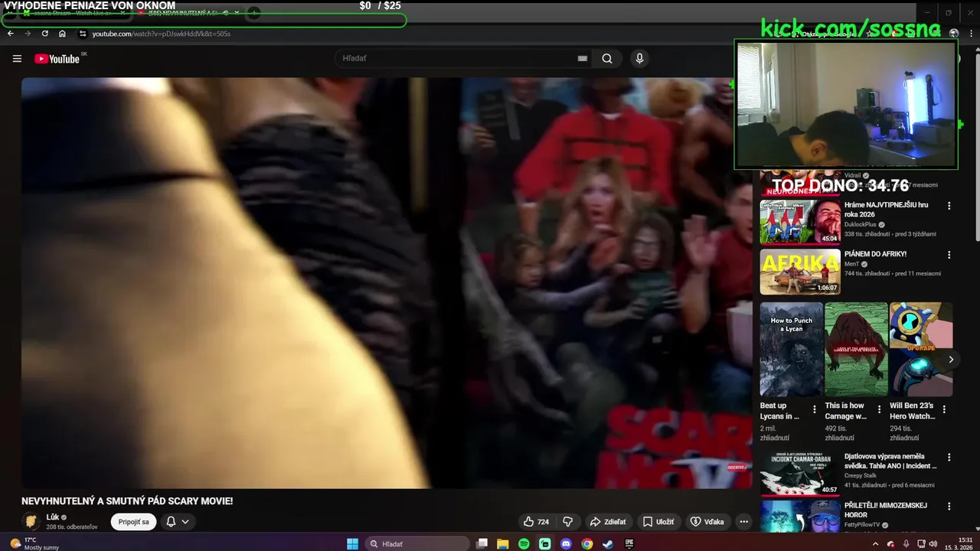980x551 pixels.
Task: Open the PIÁNEM DO AFRIKY! video title
Action: click(875, 254)
